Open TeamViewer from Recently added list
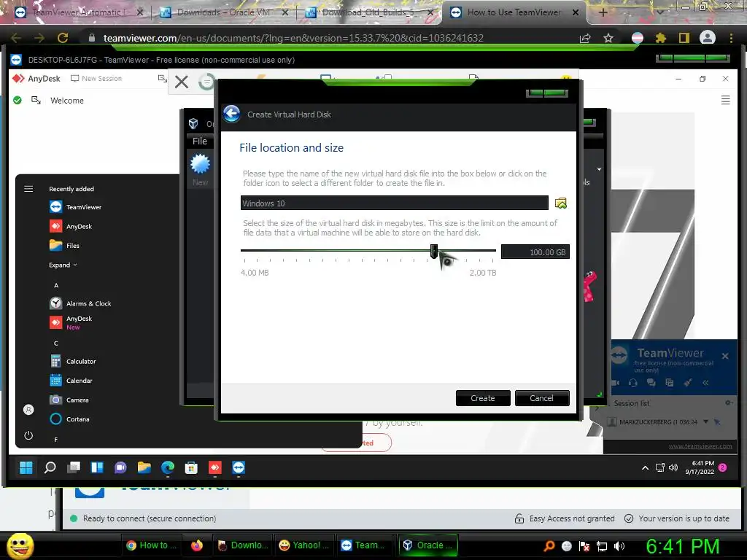The width and height of the screenshot is (747, 560). click(x=76, y=207)
